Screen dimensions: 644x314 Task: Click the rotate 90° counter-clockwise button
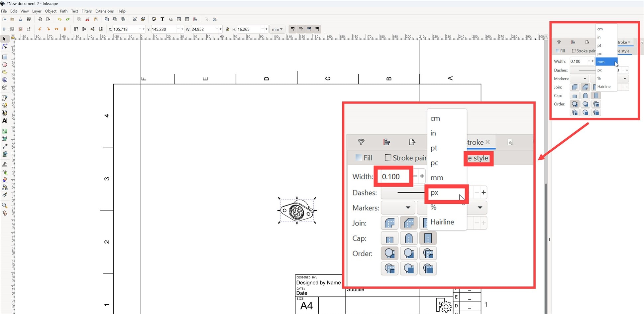point(40,29)
